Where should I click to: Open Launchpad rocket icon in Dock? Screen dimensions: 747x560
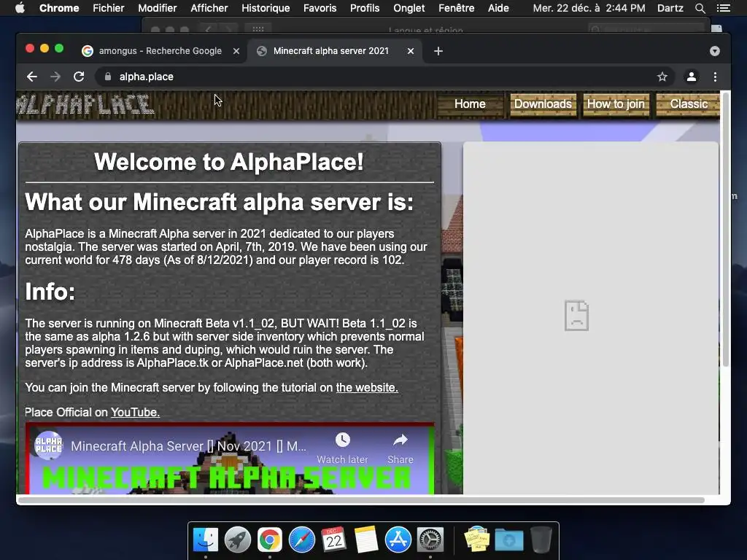238,540
